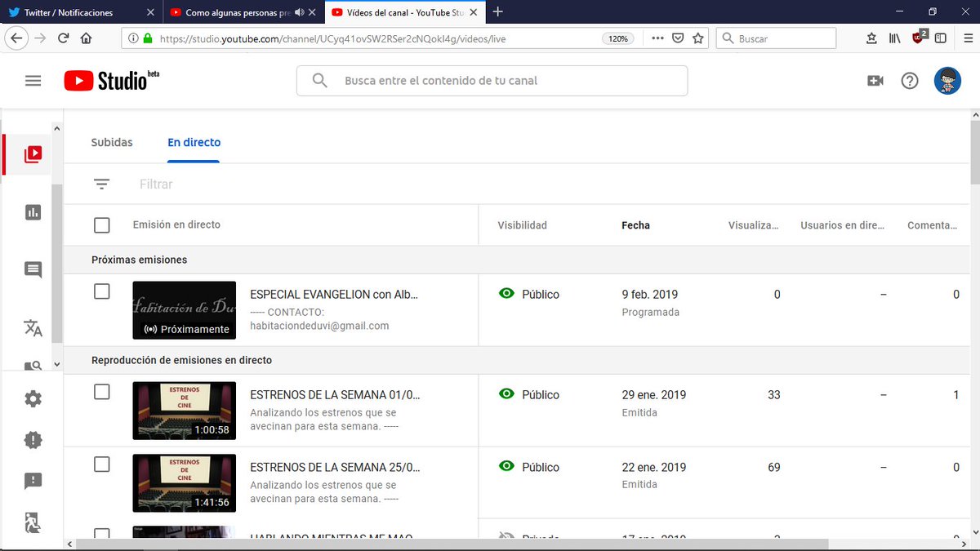This screenshot has height=551, width=980.
Task: Reload the page with the refresh icon
Action: (63, 38)
